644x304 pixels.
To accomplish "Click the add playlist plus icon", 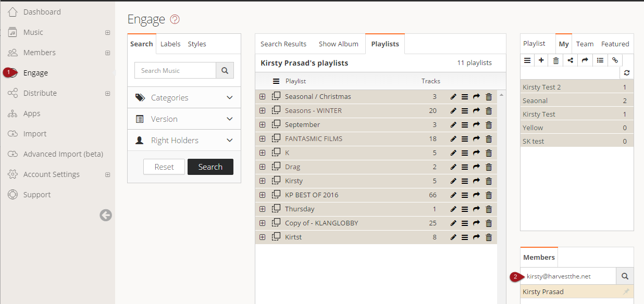I will coord(541,60).
